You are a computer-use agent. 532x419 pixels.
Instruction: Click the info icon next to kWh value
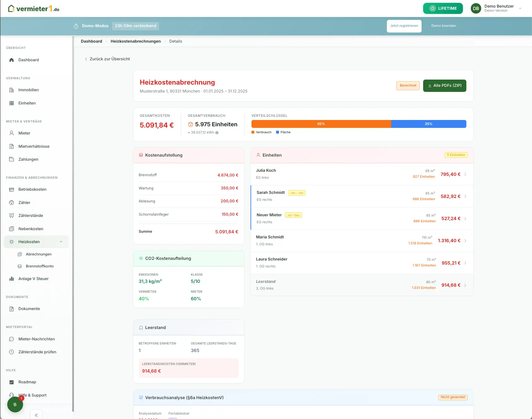pos(217,133)
